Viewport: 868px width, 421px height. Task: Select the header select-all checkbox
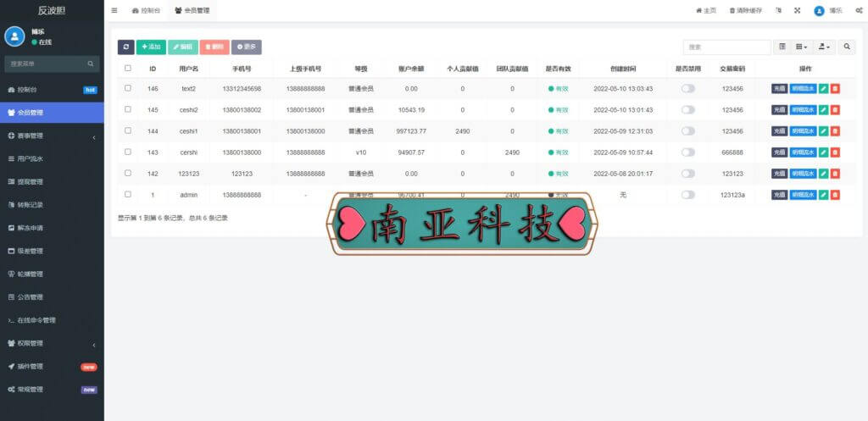point(128,68)
